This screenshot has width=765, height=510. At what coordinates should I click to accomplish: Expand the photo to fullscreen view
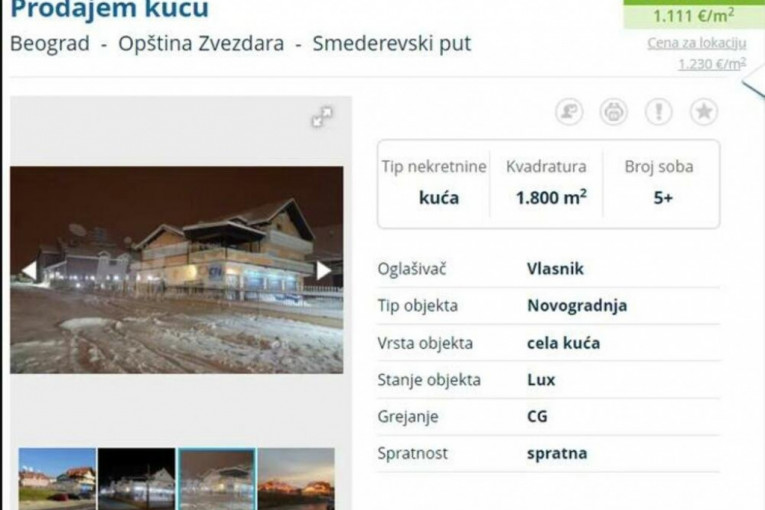322,117
